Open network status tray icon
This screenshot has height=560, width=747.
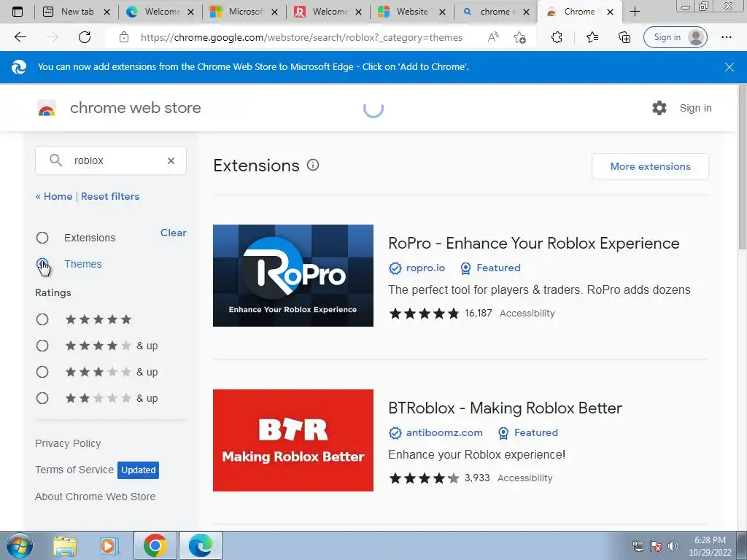pyautogui.click(x=638, y=546)
